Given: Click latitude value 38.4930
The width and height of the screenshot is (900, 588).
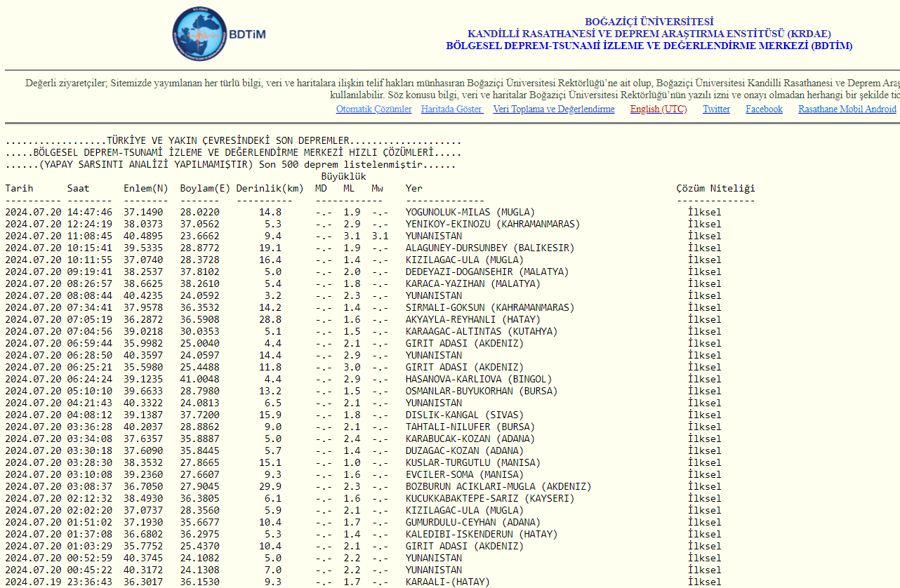Looking at the screenshot, I should tap(143, 498).
